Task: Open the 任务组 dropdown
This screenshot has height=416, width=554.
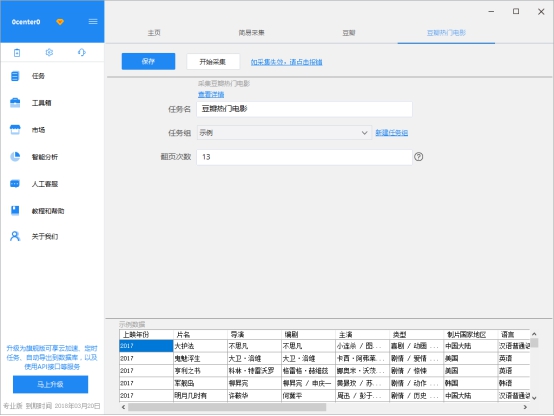Action: pyautogui.click(x=284, y=133)
